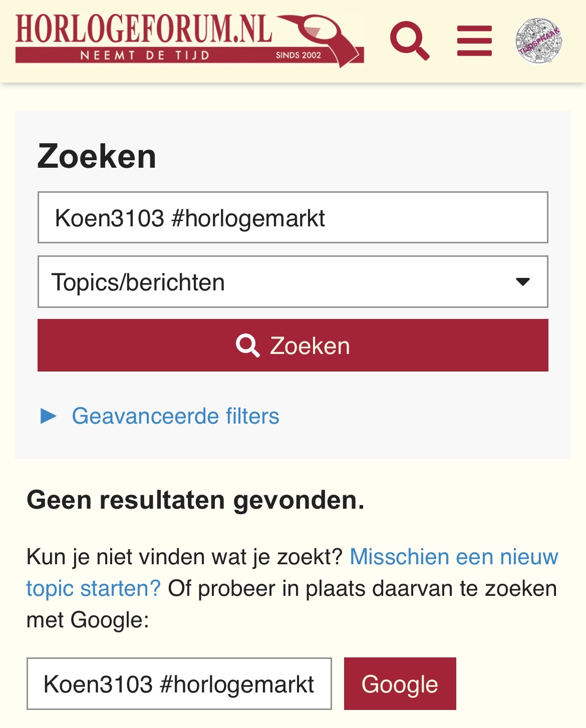Click 'Geen resultaten gevonden.' heading

[195, 500]
